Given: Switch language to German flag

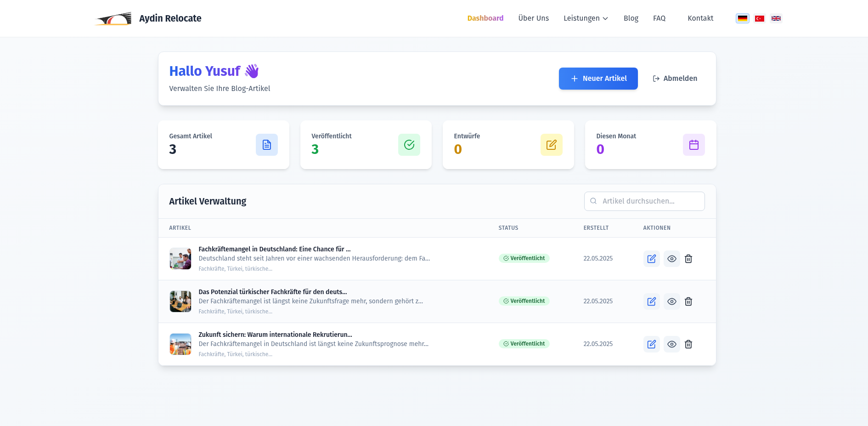Looking at the screenshot, I should pos(742,18).
